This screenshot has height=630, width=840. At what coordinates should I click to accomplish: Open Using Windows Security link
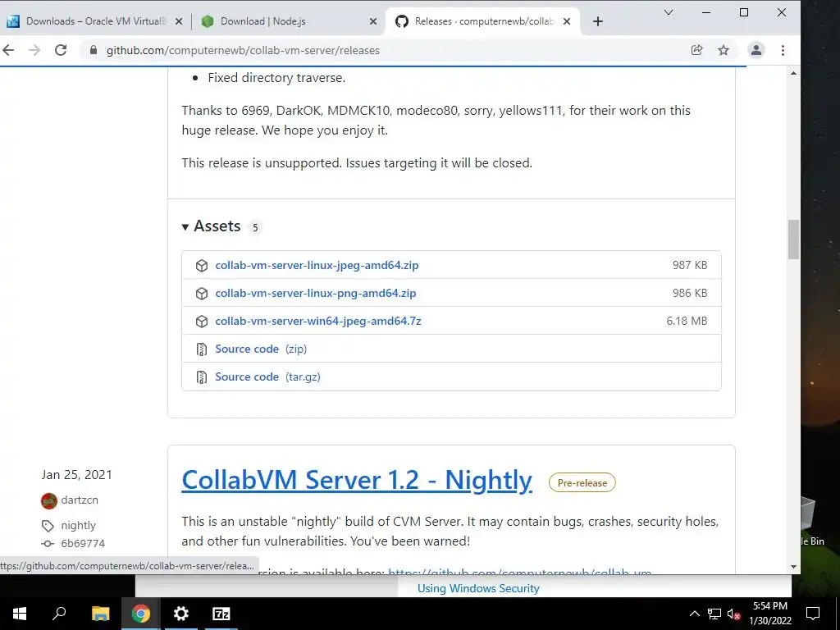pos(478,588)
